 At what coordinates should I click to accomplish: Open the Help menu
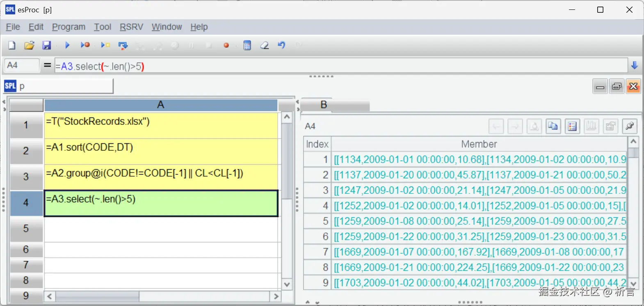199,27
